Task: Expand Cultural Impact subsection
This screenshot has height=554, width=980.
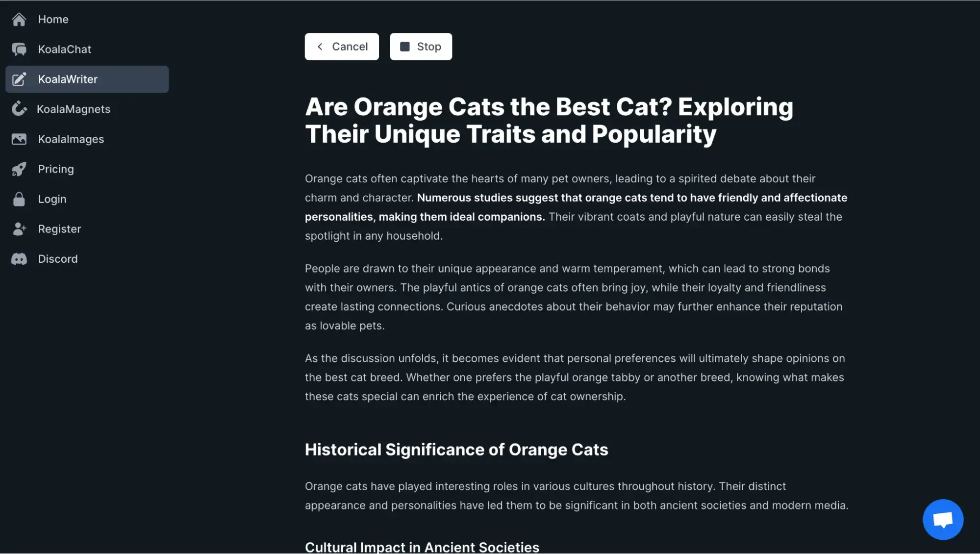Action: (x=422, y=547)
